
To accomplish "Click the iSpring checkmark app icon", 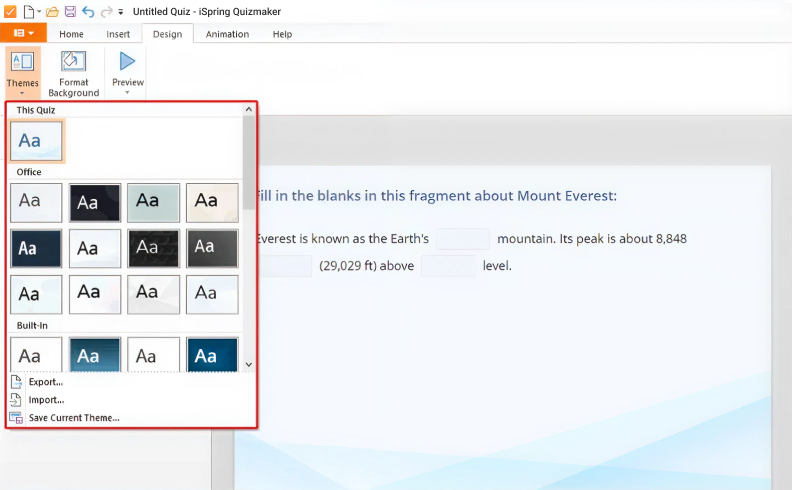I will pyautogui.click(x=10, y=11).
